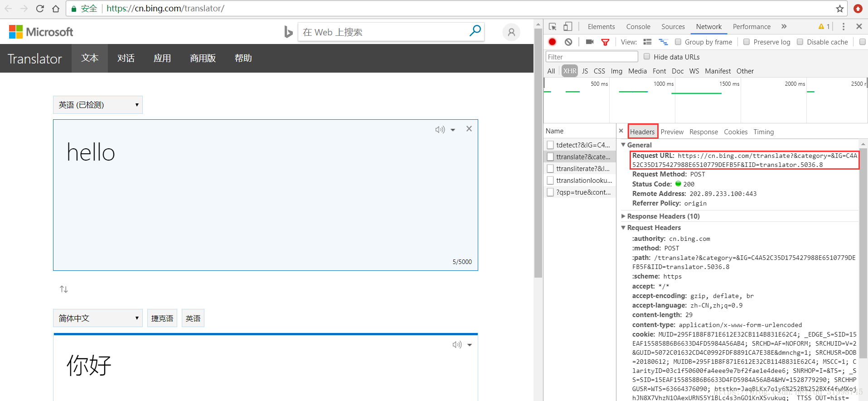Toggle DevTools device toolbar icon
The width and height of the screenshot is (868, 401).
[567, 26]
